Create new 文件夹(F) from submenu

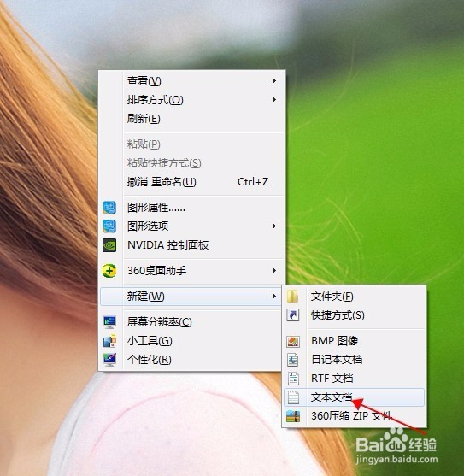pyautogui.click(x=354, y=297)
